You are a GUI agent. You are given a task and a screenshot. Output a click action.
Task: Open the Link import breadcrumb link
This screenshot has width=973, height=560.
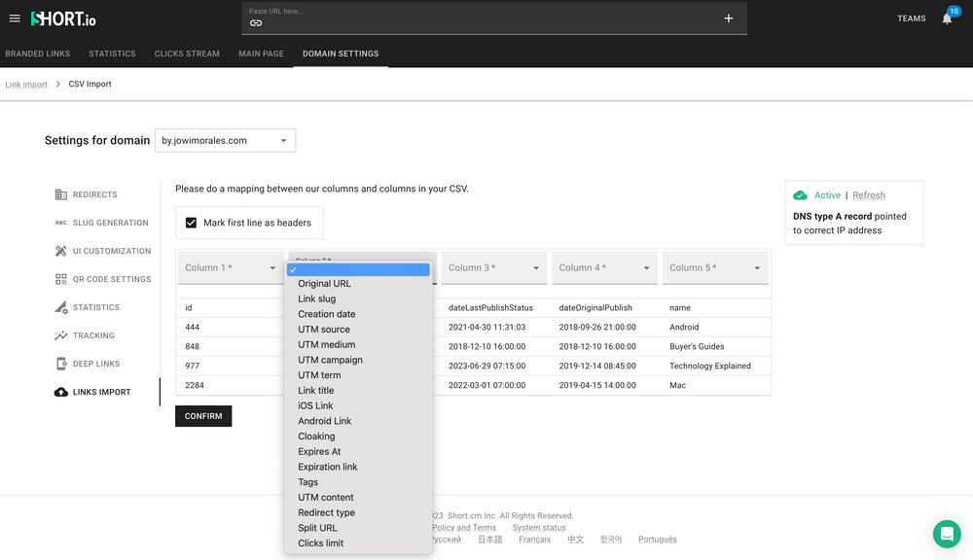pyautogui.click(x=26, y=84)
